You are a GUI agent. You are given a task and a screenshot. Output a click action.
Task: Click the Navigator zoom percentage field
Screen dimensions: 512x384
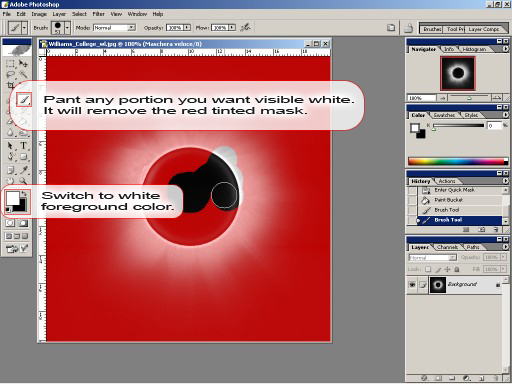422,98
